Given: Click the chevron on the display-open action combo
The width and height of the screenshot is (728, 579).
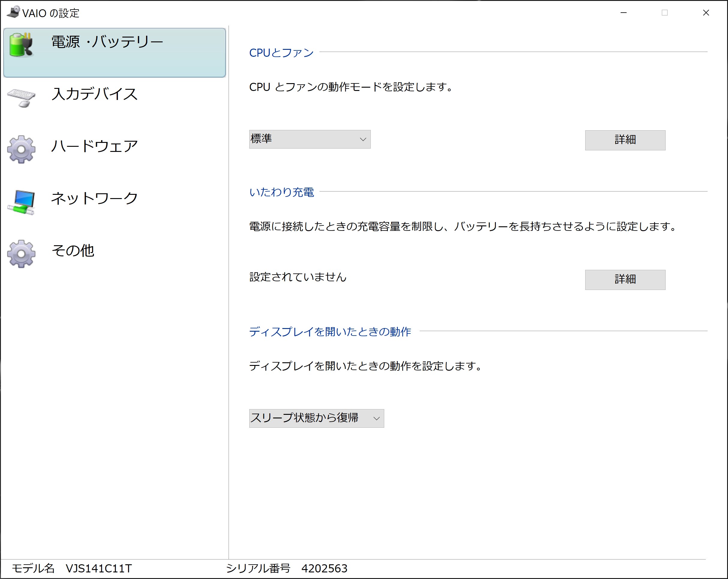Looking at the screenshot, I should point(376,418).
